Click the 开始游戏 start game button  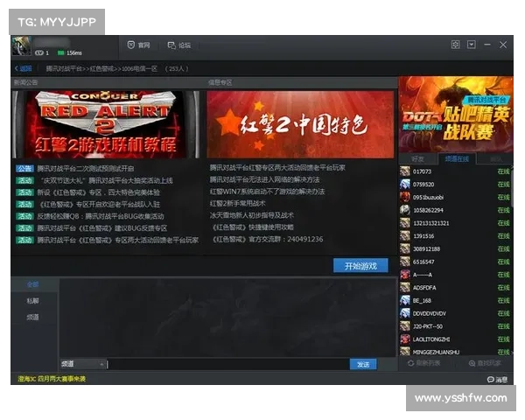[360, 266]
